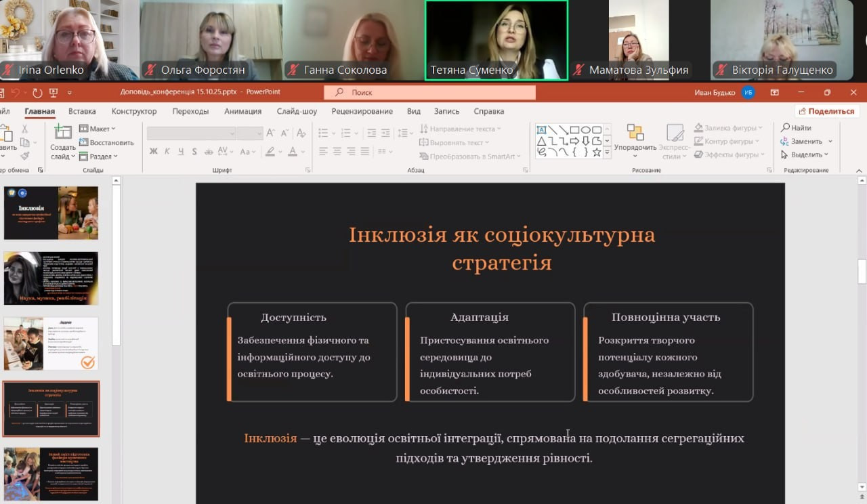Click the Найти search icon

(796, 128)
